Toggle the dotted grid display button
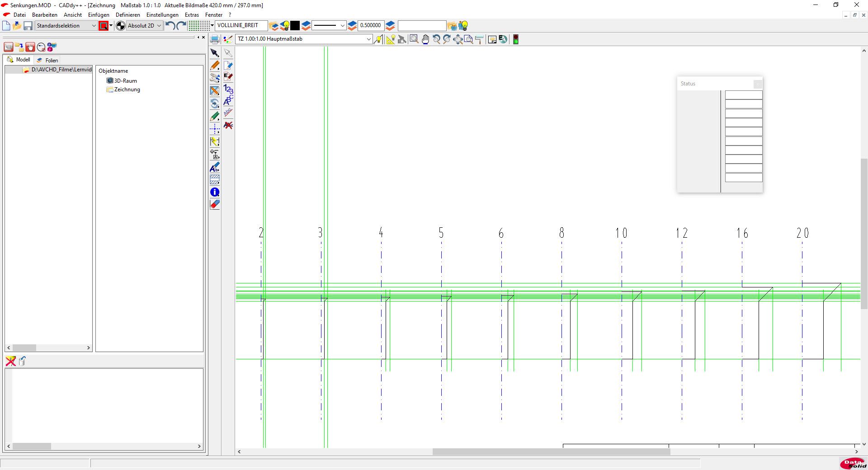The width and height of the screenshot is (868, 470). click(198, 26)
